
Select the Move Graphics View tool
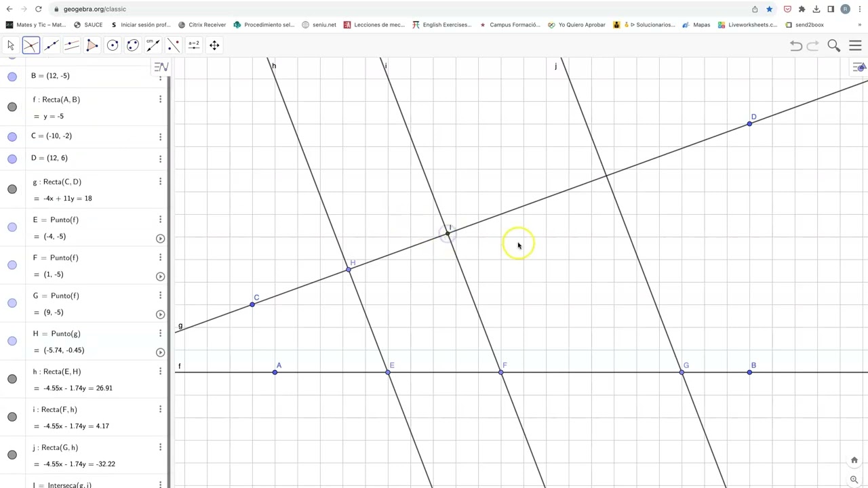214,45
